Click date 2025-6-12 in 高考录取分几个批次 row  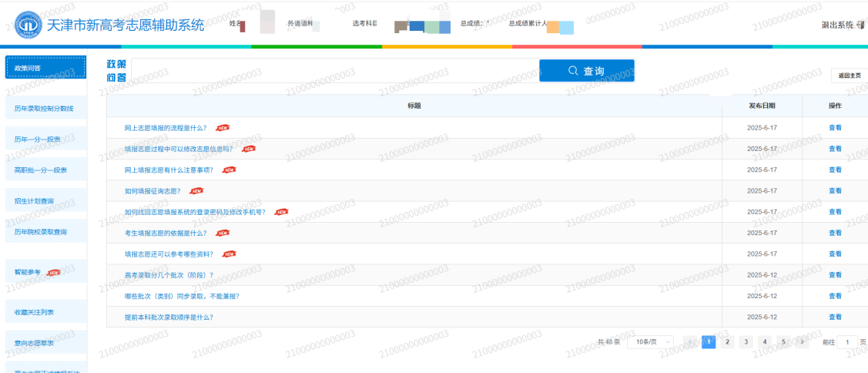762,275
